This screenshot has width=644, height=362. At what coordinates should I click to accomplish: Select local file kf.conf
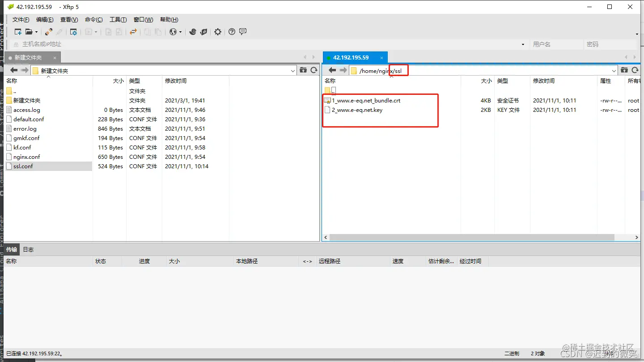(22, 147)
